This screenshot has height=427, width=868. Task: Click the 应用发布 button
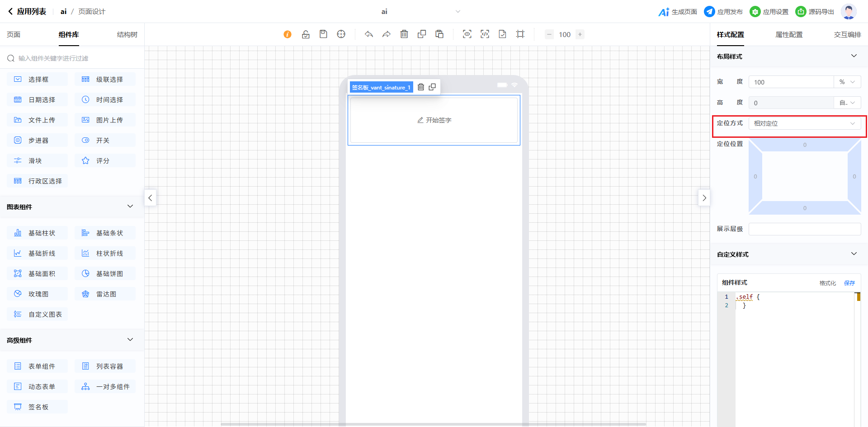pos(723,12)
